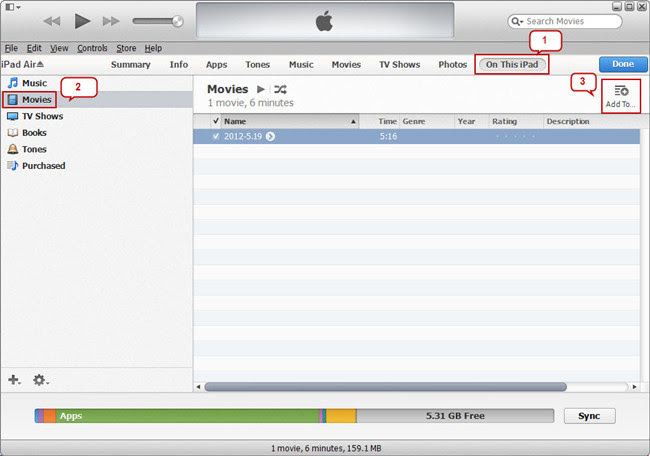
Task: Open the Store menu
Action: point(126,48)
